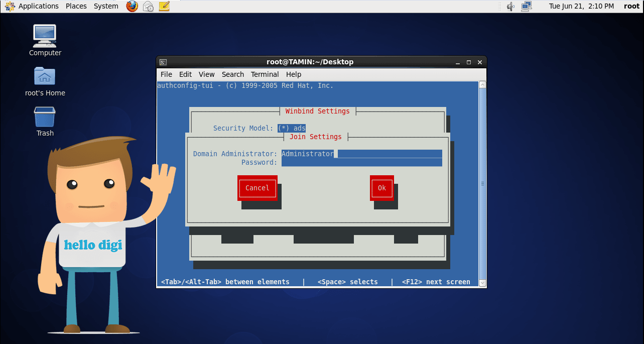The height and width of the screenshot is (344, 644).
Task: Click the 'Domain Administrator:' label
Action: 235,154
